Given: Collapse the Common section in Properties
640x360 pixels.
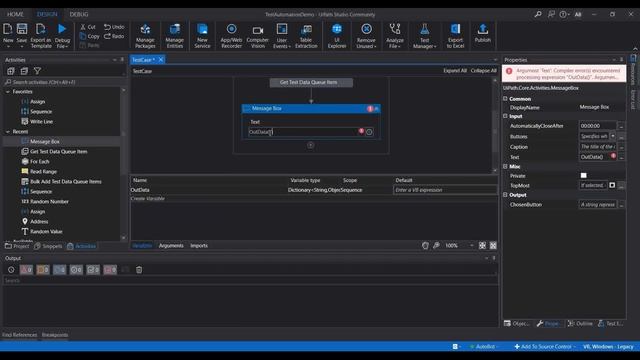Looking at the screenshot, I should click(505, 99).
